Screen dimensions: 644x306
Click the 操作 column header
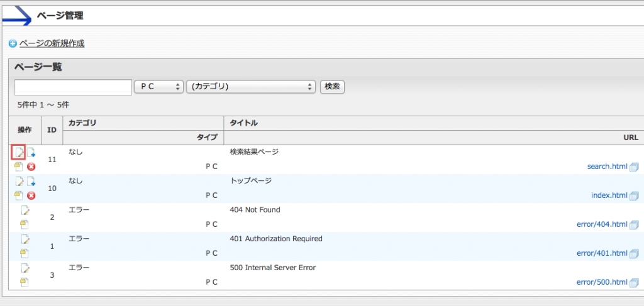click(25, 130)
